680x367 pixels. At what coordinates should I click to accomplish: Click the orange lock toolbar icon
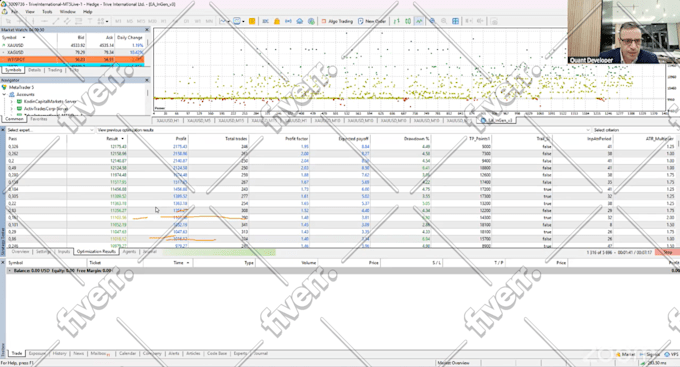tap(277, 21)
